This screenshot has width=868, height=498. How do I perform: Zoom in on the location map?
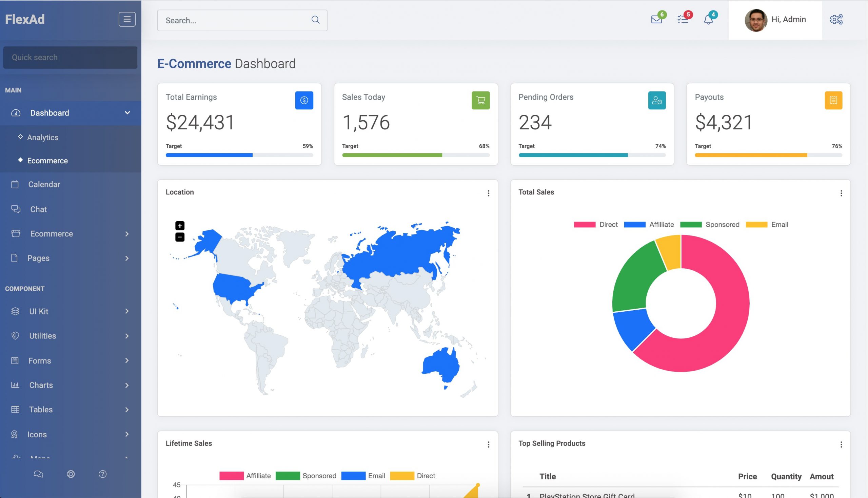(x=180, y=226)
